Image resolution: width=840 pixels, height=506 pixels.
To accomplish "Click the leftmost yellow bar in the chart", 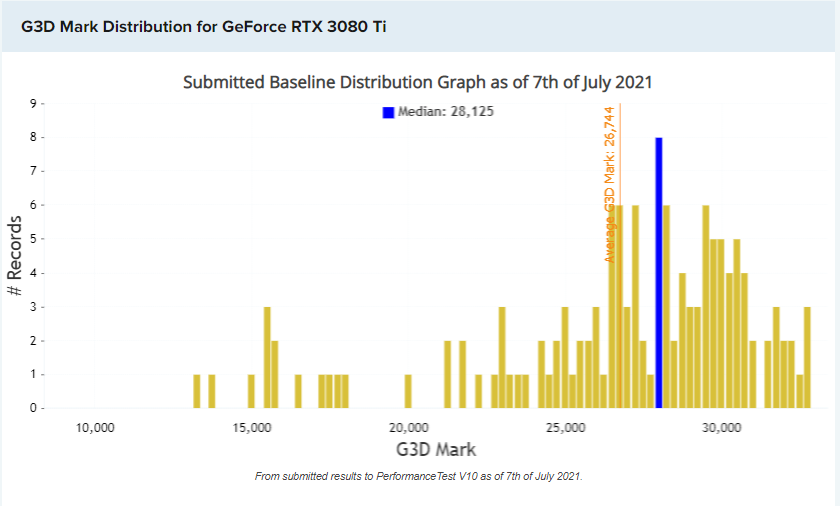I will point(197,391).
